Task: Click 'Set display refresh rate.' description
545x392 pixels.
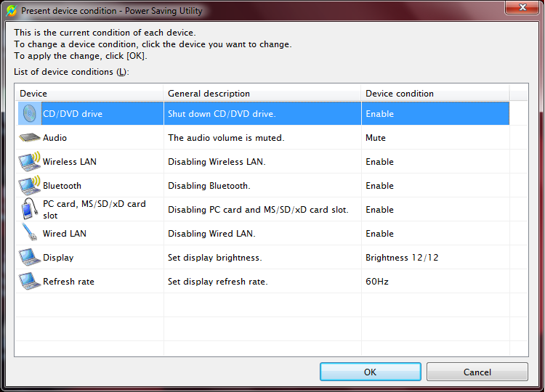Action: pos(217,282)
